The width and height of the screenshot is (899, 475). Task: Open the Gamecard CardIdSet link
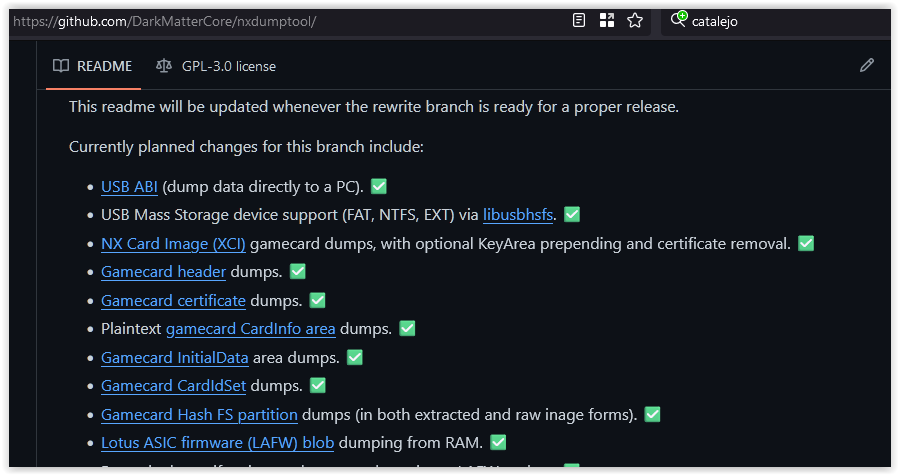click(173, 386)
